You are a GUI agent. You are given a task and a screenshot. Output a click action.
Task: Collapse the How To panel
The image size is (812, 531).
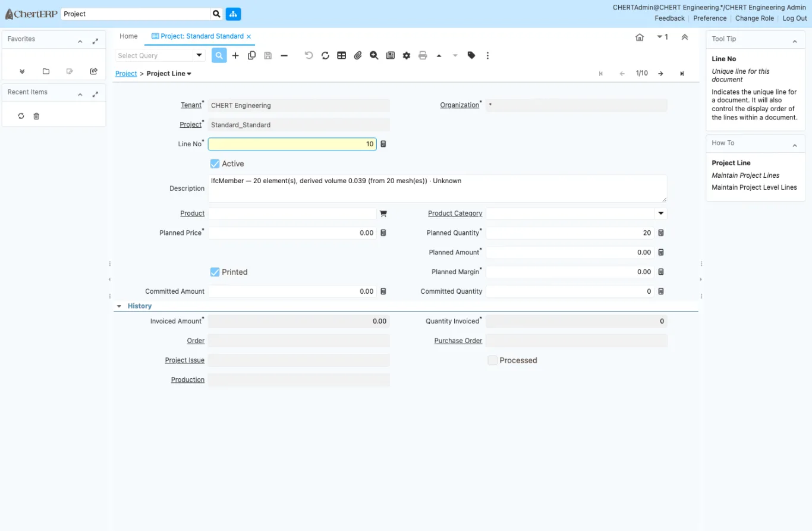click(x=795, y=146)
